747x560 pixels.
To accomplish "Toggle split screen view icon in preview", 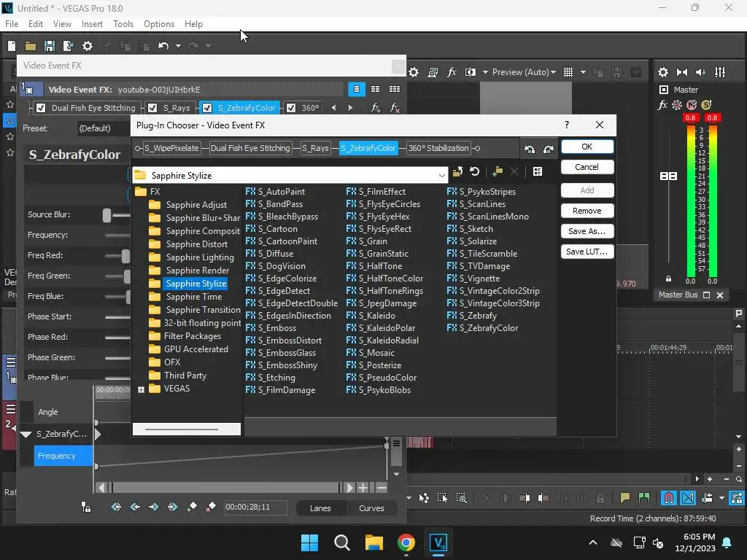I will (471, 72).
